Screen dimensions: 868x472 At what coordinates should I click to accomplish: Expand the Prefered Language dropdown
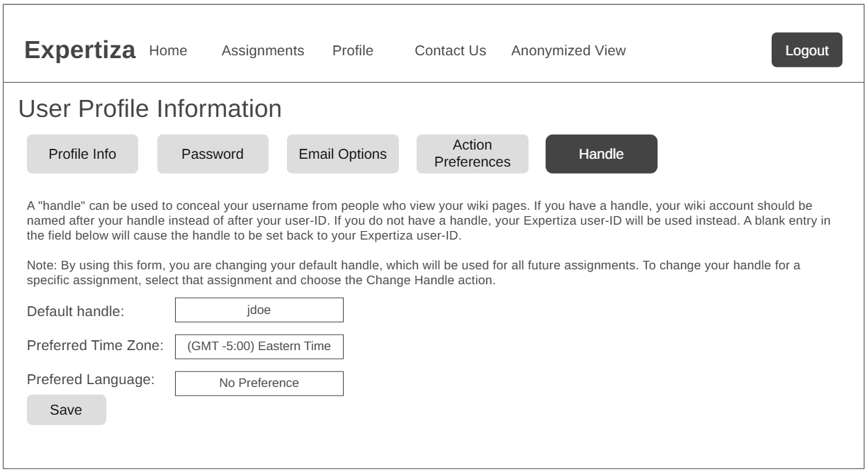click(259, 383)
